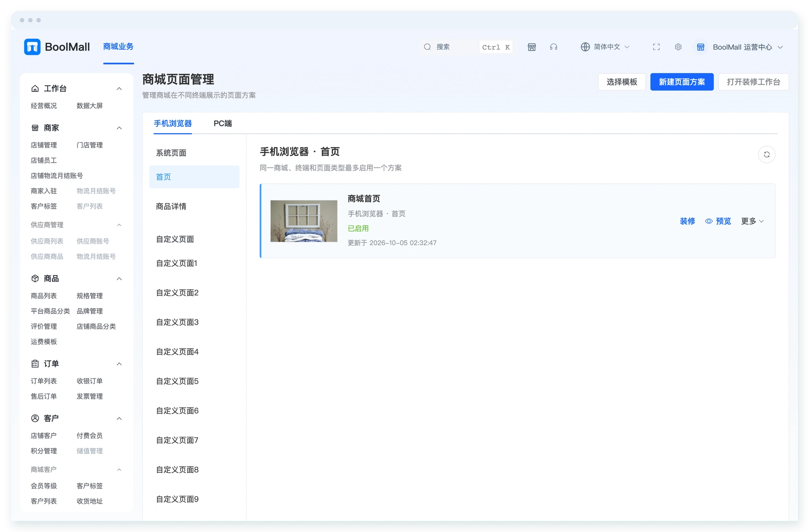This screenshot has width=809, height=532.
Task: Click the BoolMall logo icon
Action: (x=32, y=47)
